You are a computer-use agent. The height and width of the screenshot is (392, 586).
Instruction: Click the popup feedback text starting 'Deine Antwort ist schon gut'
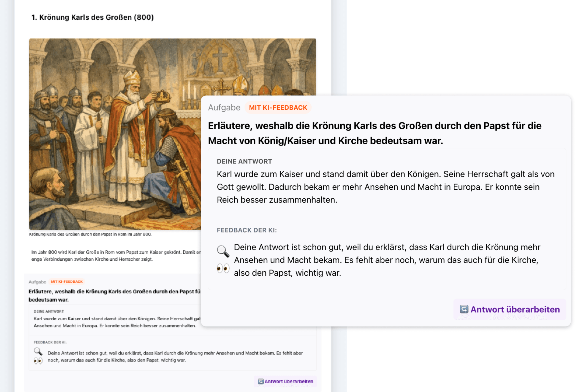(387, 260)
